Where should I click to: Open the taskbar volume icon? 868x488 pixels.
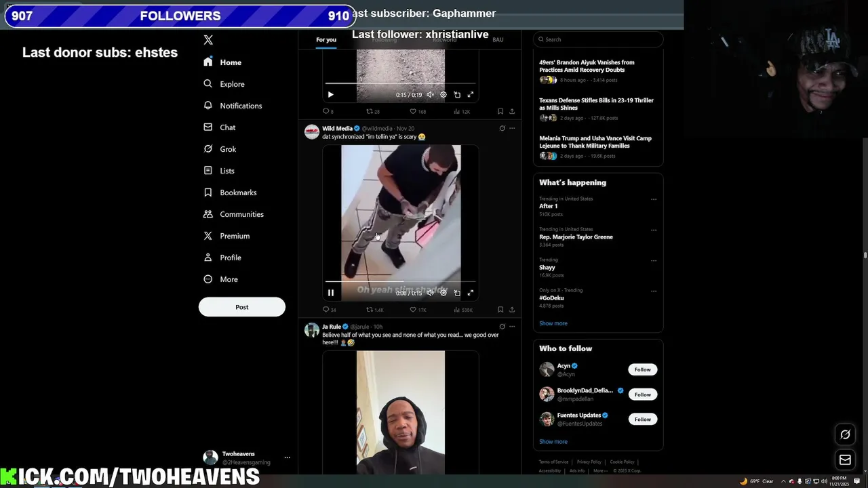(824, 481)
